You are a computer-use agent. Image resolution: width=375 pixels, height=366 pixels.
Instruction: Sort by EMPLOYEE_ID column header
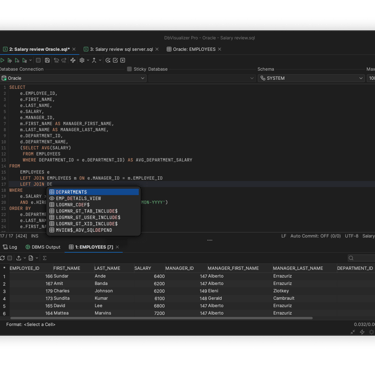(x=24, y=268)
